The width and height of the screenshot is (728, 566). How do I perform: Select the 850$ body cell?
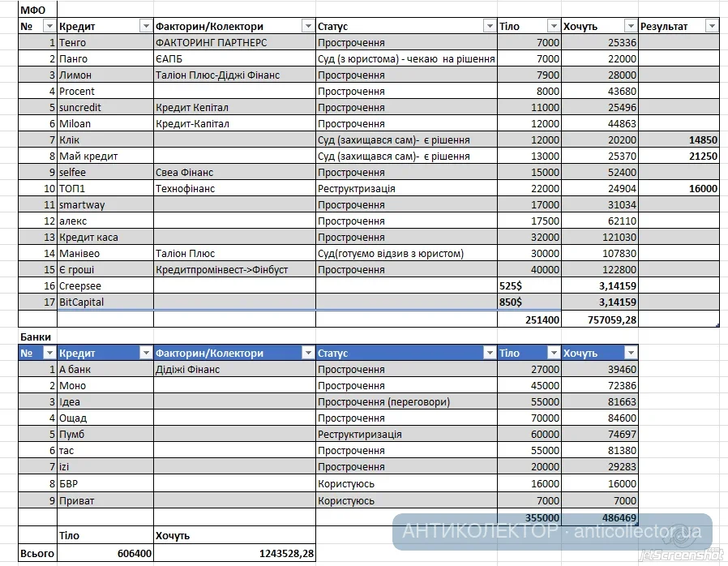pos(529,302)
